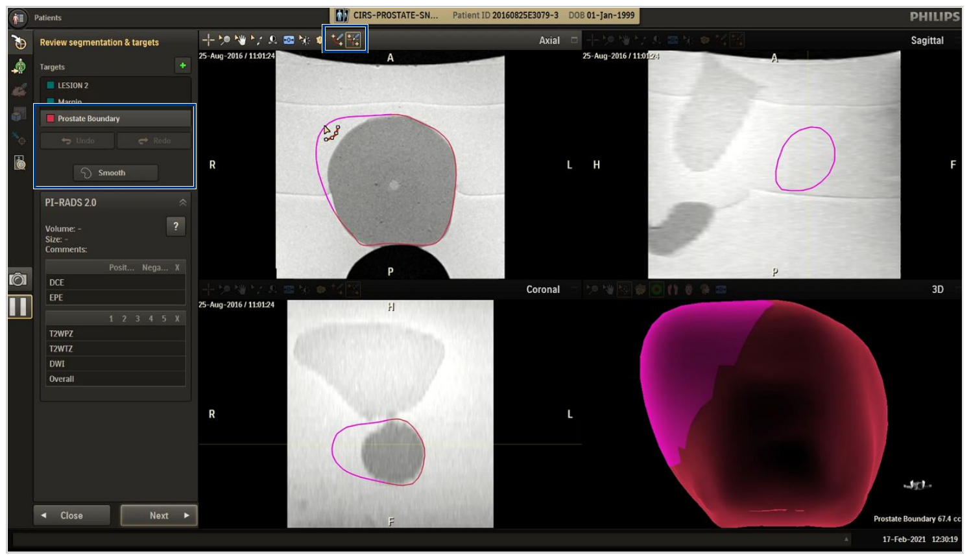The image size is (971, 560).
Task: Choose the zoom magnifier tool in Axial toolbar
Action: tap(224, 40)
